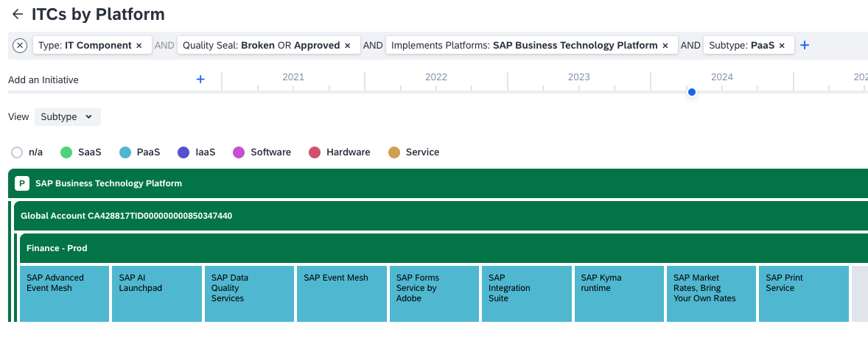
Task: Select year 2023 on the timeline
Action: point(579,77)
